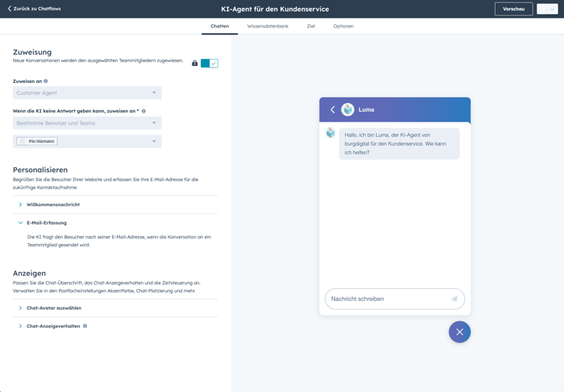The width and height of the screenshot is (564, 392).
Task: Open the Optionen tab
Action: coord(343,27)
